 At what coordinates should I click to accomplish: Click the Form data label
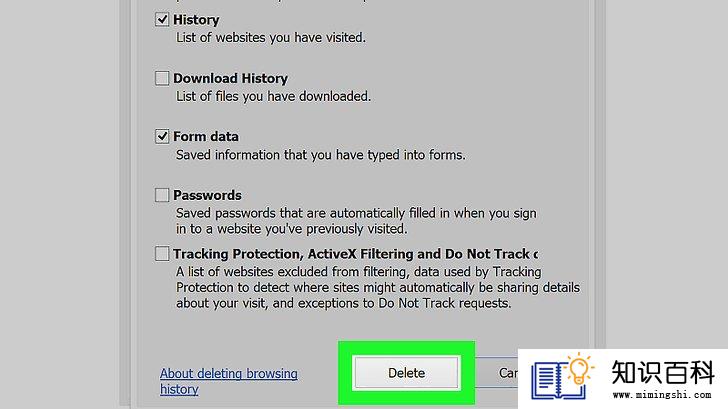point(206,136)
